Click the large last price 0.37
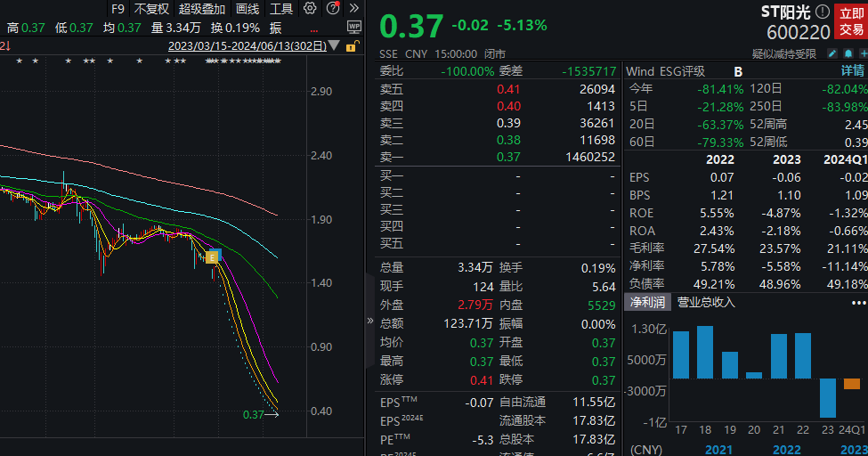This screenshot has height=456, width=868. point(411,26)
